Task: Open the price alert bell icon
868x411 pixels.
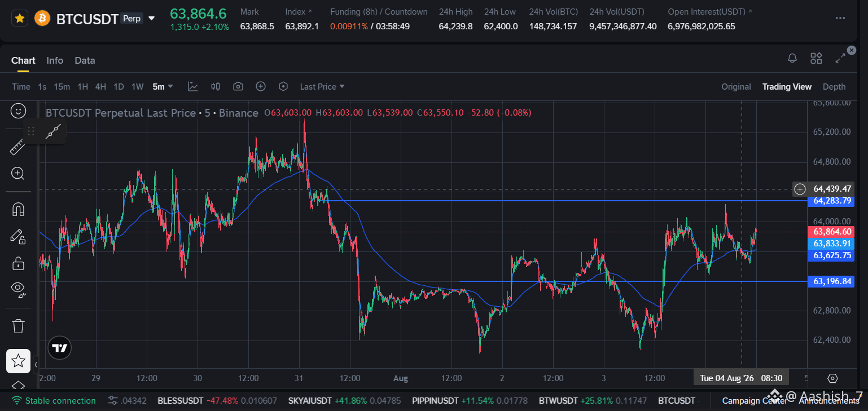Action: [x=792, y=58]
